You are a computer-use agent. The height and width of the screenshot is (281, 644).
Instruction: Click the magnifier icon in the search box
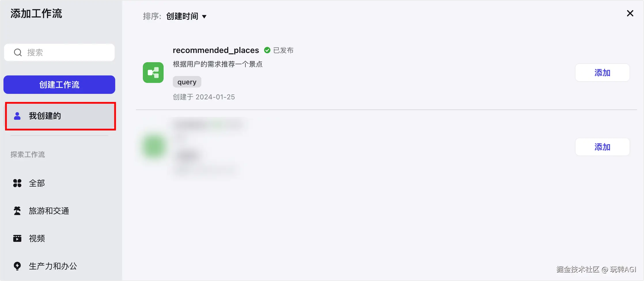pos(18,52)
